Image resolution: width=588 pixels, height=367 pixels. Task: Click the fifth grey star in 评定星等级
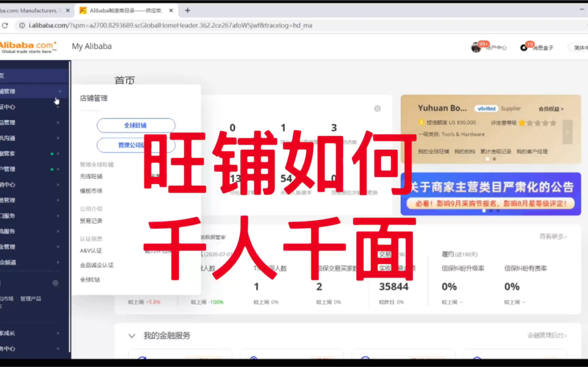(x=553, y=123)
